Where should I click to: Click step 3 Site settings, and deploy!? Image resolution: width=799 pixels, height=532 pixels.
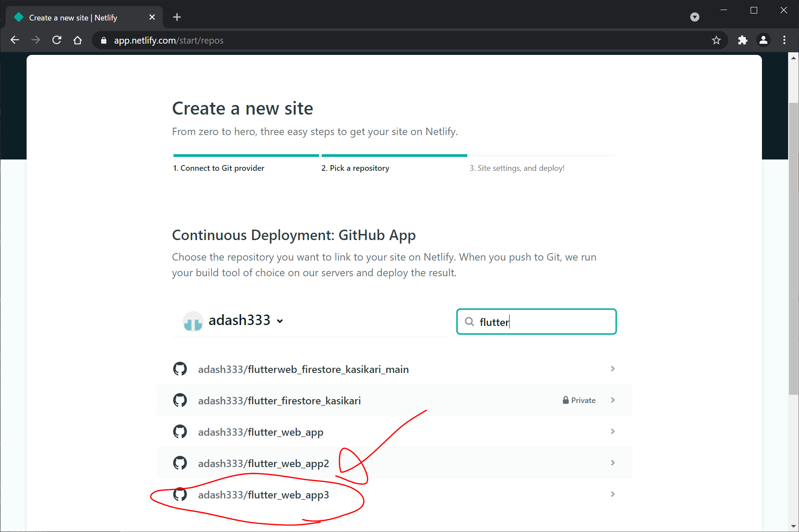[x=517, y=168]
